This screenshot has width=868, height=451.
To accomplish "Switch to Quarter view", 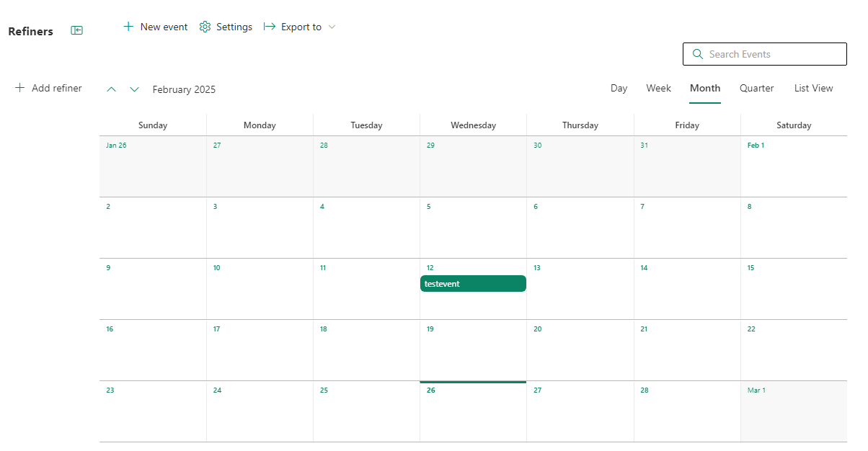I will pos(756,87).
